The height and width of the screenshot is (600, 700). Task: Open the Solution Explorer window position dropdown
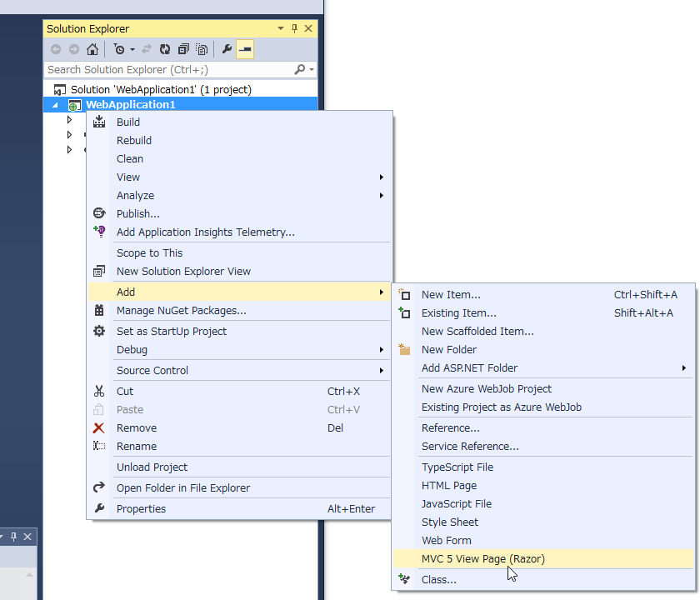[281, 28]
